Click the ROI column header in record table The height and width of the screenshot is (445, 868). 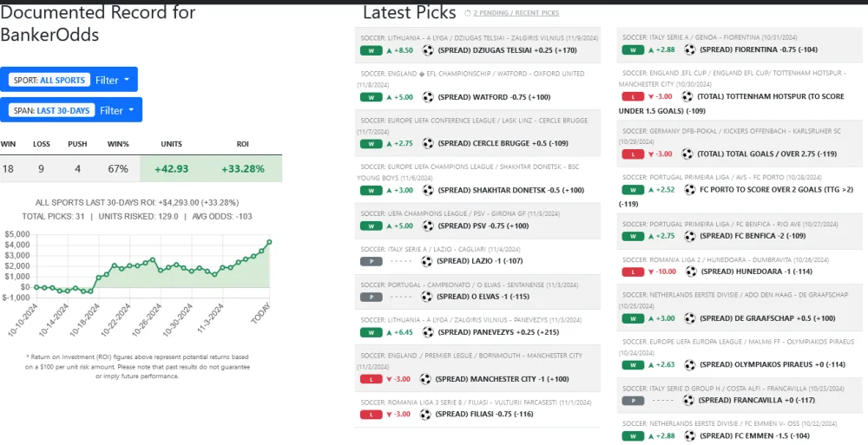click(242, 144)
